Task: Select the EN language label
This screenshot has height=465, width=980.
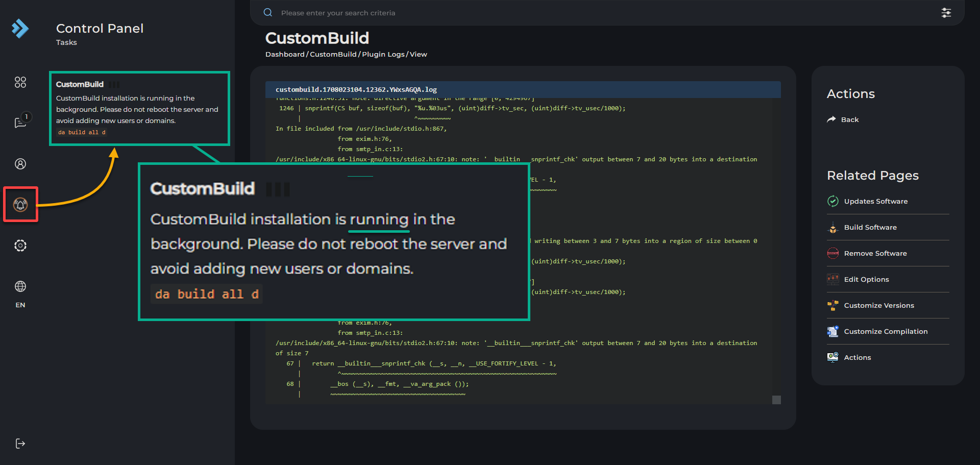Action: click(20, 305)
